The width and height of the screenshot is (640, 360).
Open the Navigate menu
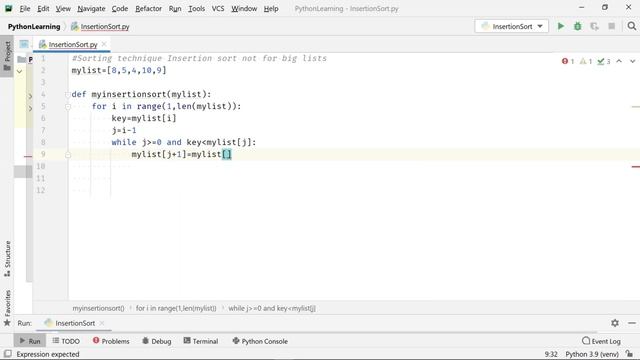(x=91, y=8)
